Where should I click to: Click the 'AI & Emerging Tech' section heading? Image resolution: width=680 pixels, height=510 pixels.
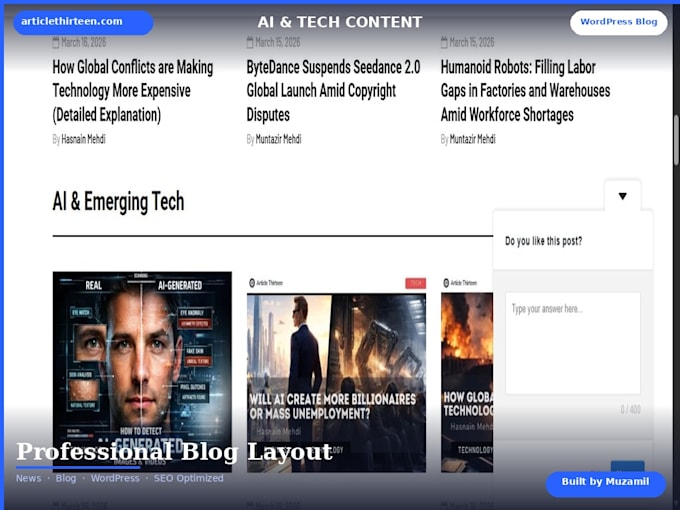pos(118,202)
